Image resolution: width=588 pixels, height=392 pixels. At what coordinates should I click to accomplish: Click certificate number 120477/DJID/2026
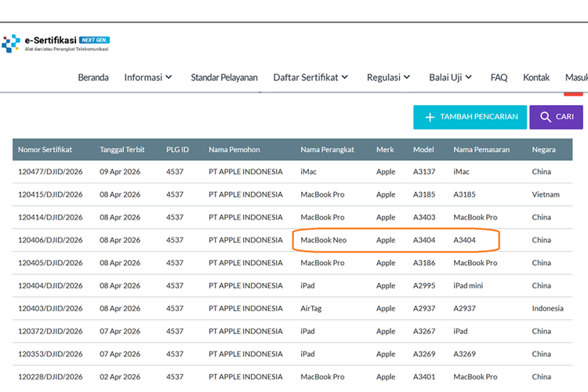pyautogui.click(x=50, y=172)
